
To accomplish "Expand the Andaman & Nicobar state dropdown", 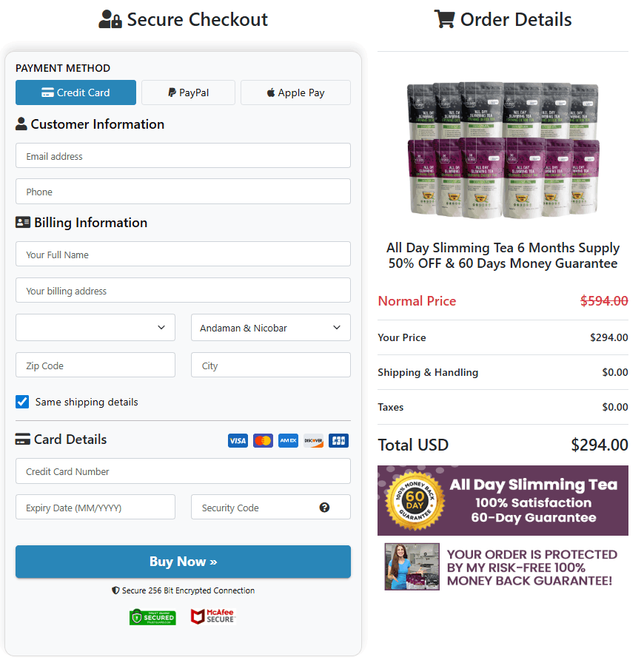I will click(270, 328).
